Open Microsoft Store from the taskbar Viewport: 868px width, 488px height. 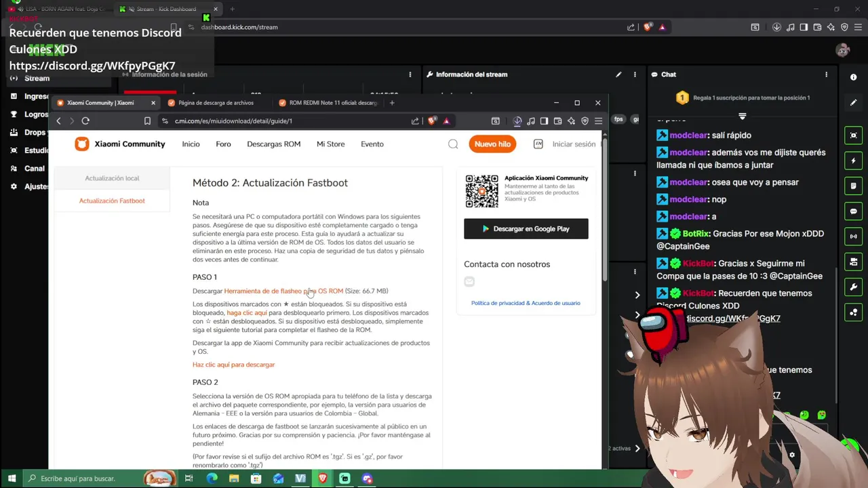coord(256,479)
